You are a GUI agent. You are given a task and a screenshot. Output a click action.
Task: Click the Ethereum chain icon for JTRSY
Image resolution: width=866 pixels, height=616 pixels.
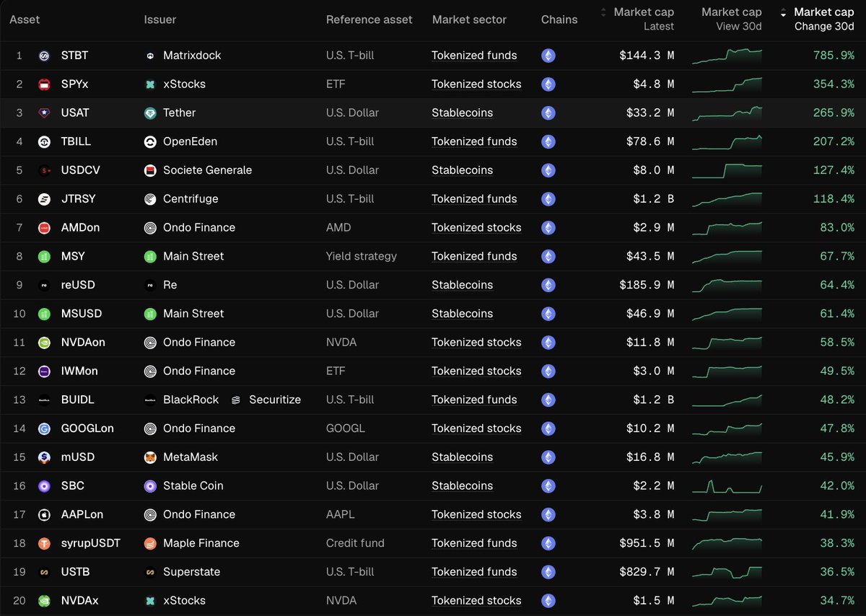[548, 199]
